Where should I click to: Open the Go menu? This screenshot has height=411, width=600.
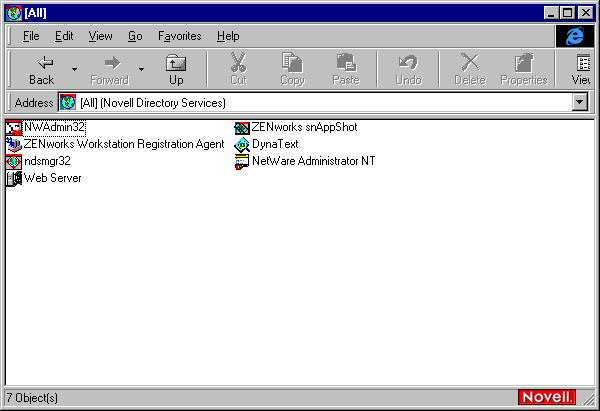[135, 36]
